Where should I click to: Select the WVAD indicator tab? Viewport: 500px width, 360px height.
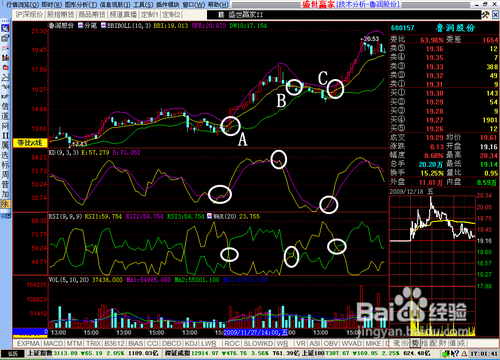(352, 343)
